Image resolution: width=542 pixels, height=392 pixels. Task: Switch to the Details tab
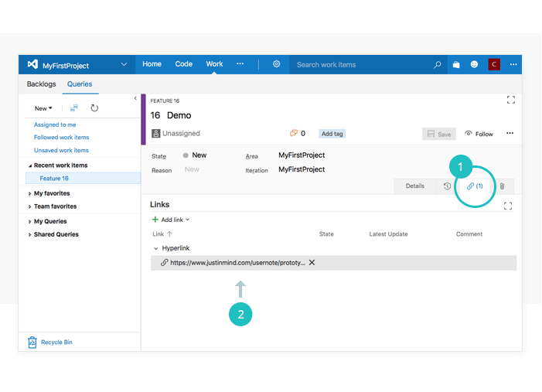(414, 186)
